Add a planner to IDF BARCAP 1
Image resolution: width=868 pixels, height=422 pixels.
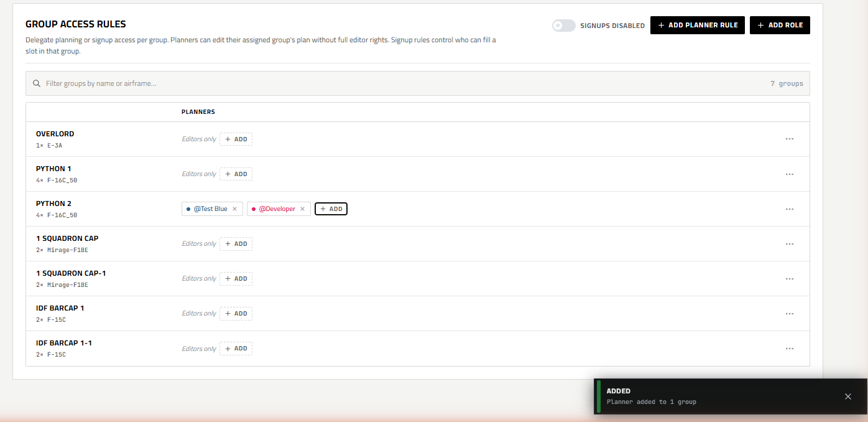236,314
